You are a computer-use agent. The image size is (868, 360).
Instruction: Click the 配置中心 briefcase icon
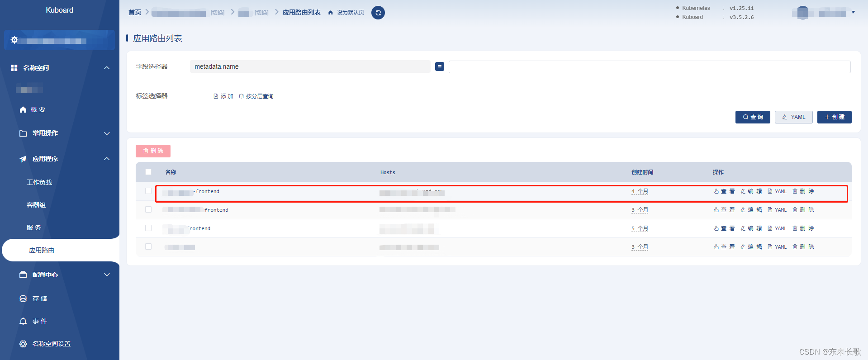point(23,275)
